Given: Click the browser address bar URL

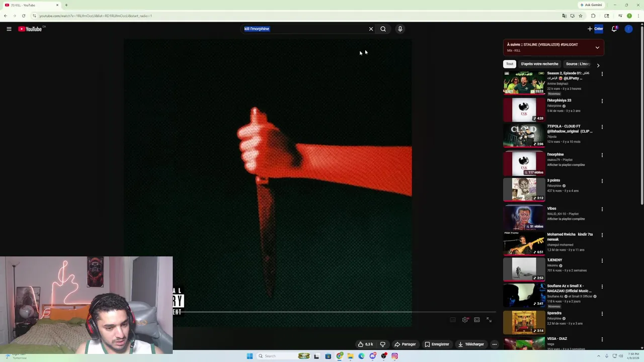Looking at the screenshot, I should click(x=96, y=16).
